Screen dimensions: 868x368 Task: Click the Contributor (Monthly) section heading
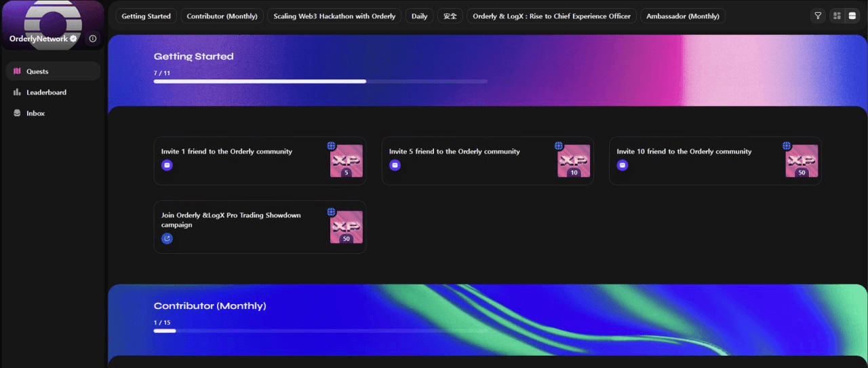(x=210, y=306)
